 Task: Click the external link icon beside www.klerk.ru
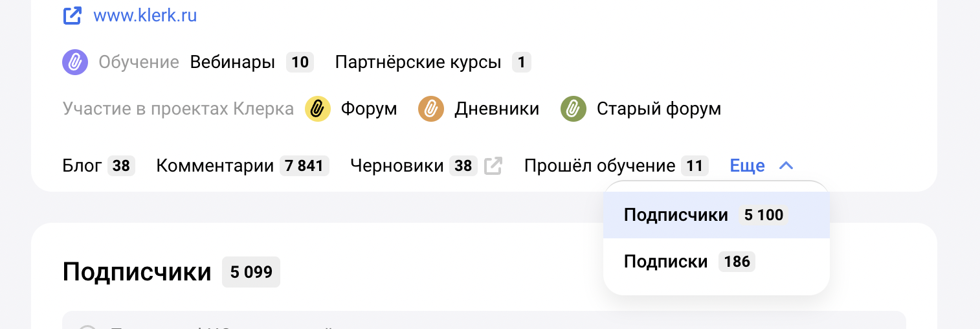point(72,16)
